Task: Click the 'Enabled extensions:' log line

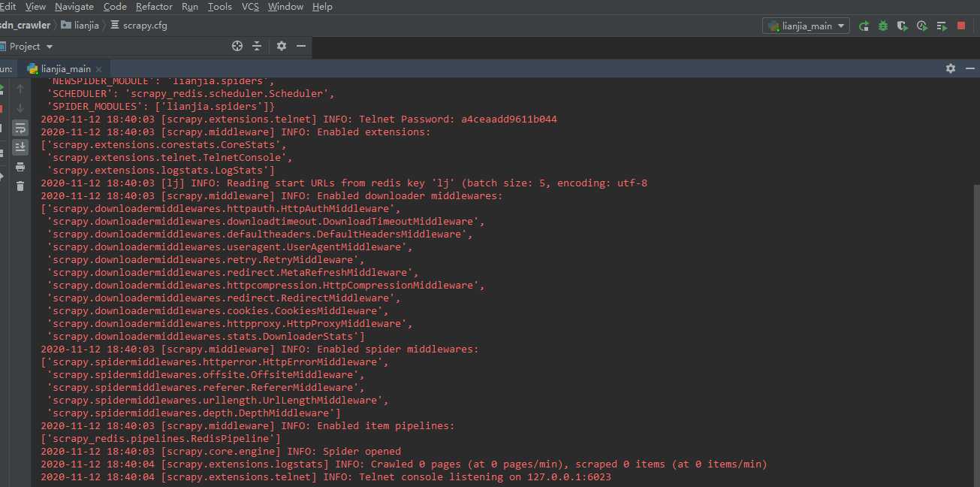Action: (x=236, y=132)
